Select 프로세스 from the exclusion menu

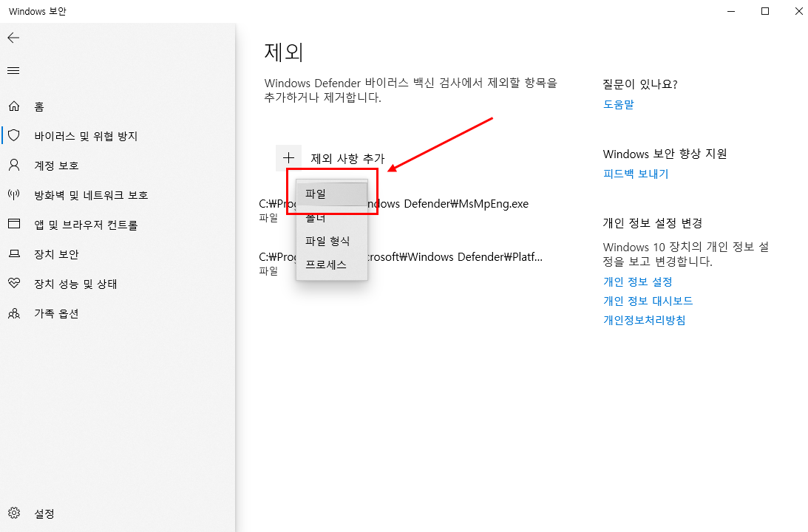pyautogui.click(x=332, y=265)
